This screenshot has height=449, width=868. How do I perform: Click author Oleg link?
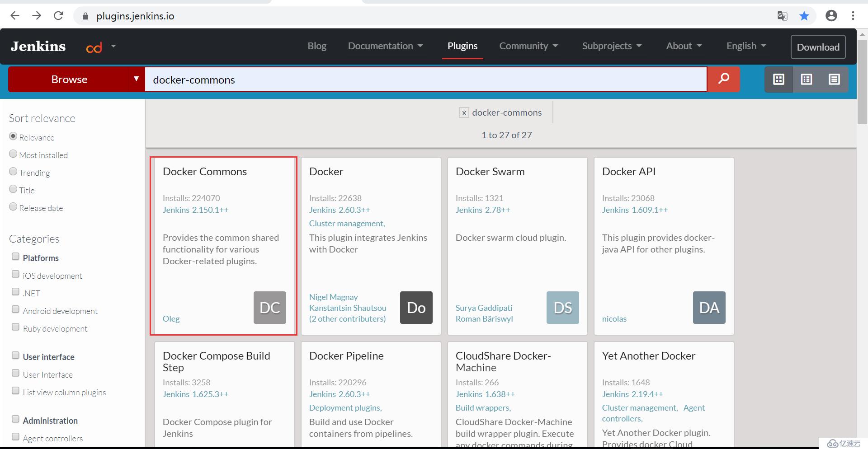click(171, 319)
